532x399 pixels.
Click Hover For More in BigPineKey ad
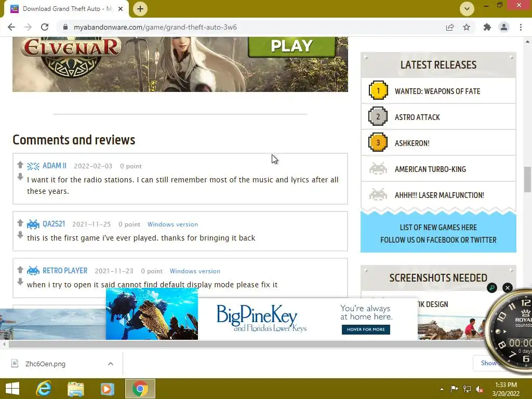tap(366, 329)
